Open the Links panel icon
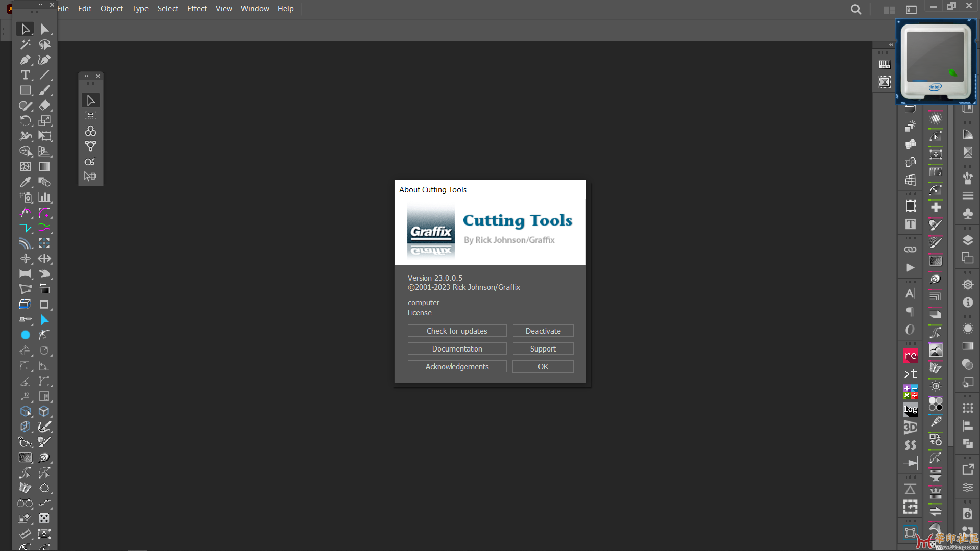Image resolution: width=980 pixels, height=551 pixels. click(x=910, y=249)
